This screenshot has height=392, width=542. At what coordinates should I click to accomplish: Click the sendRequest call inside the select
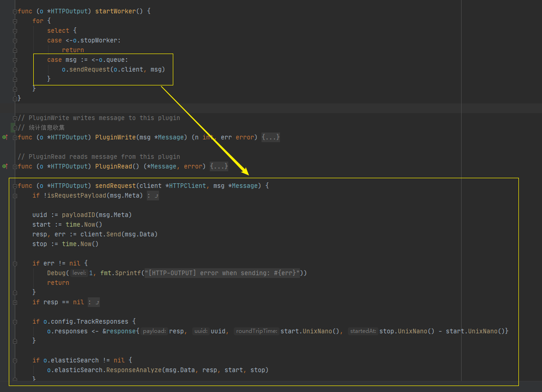[90, 69]
